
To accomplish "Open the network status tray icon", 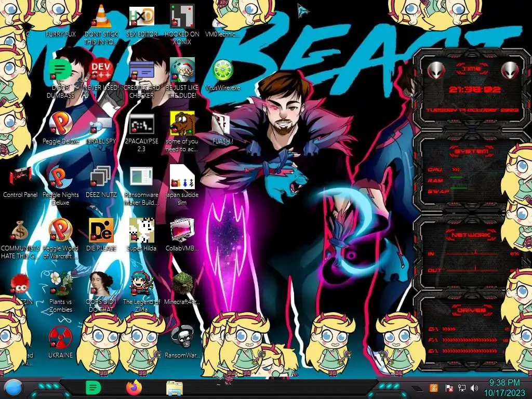I will click(x=461, y=388).
